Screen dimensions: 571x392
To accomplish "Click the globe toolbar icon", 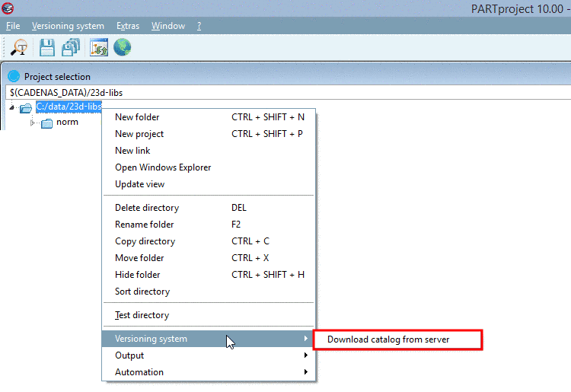I will coord(123,47).
